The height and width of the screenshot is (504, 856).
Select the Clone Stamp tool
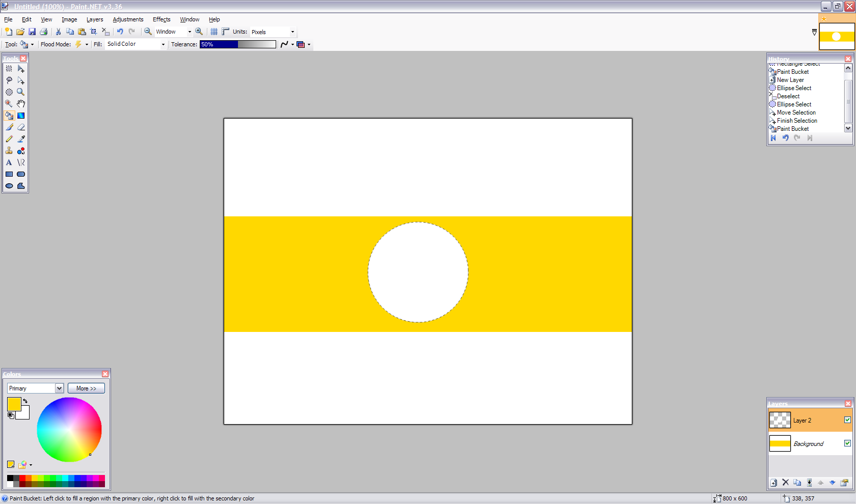coord(9,151)
